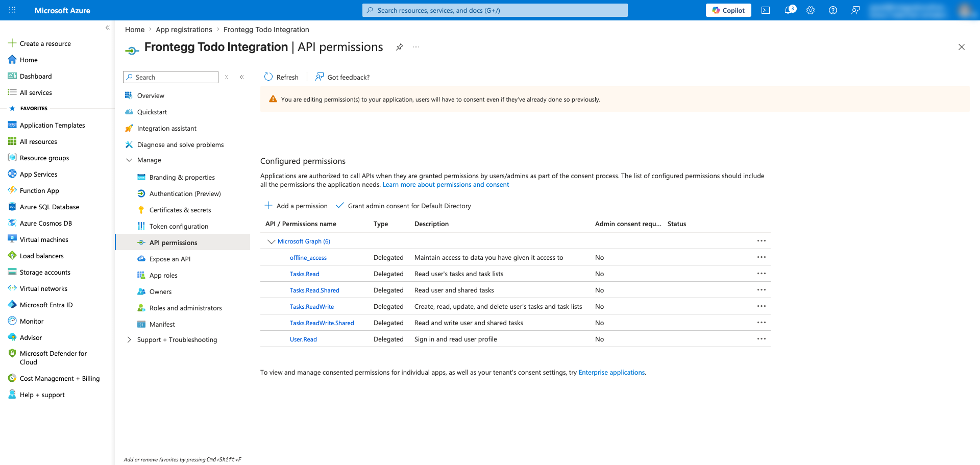Open Got feedback
The image size is (980, 465).
coord(342,77)
